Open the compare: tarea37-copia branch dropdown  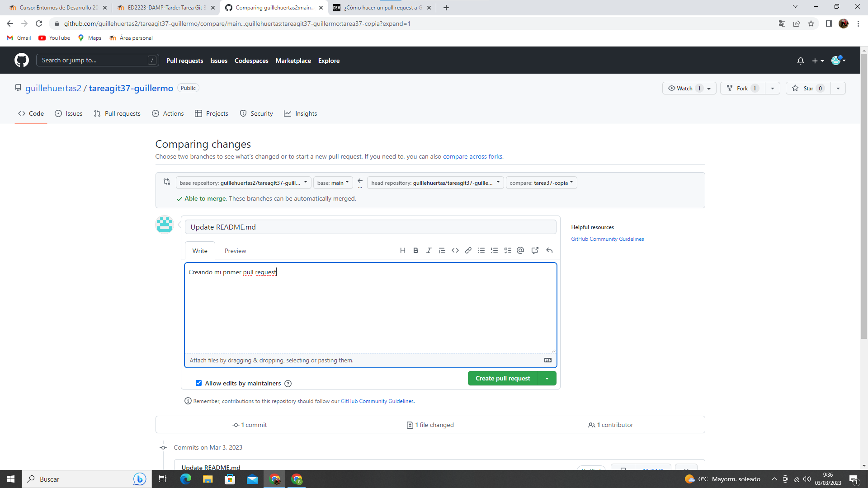[x=541, y=183]
